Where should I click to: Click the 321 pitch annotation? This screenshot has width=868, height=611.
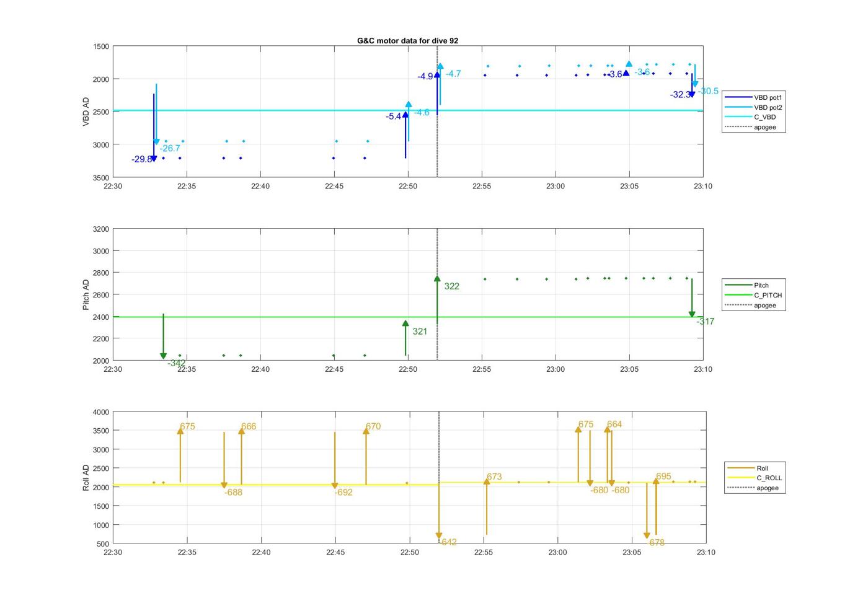pos(420,332)
